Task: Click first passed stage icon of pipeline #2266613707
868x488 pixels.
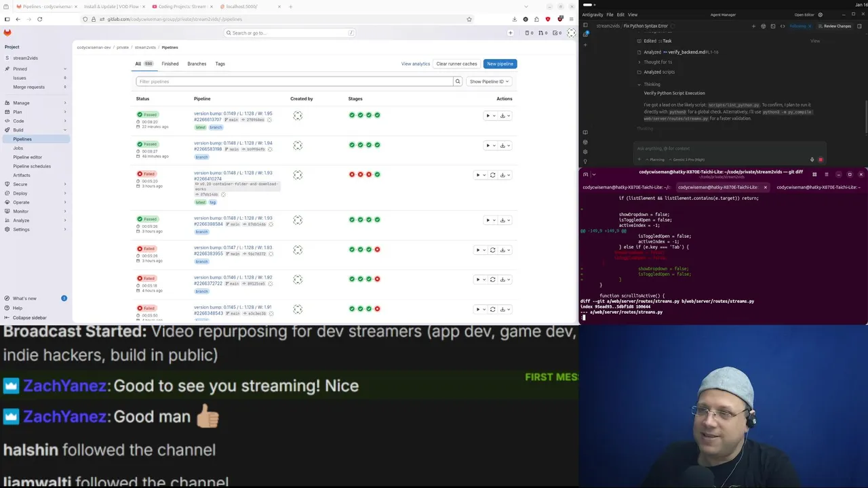Action: click(x=352, y=115)
